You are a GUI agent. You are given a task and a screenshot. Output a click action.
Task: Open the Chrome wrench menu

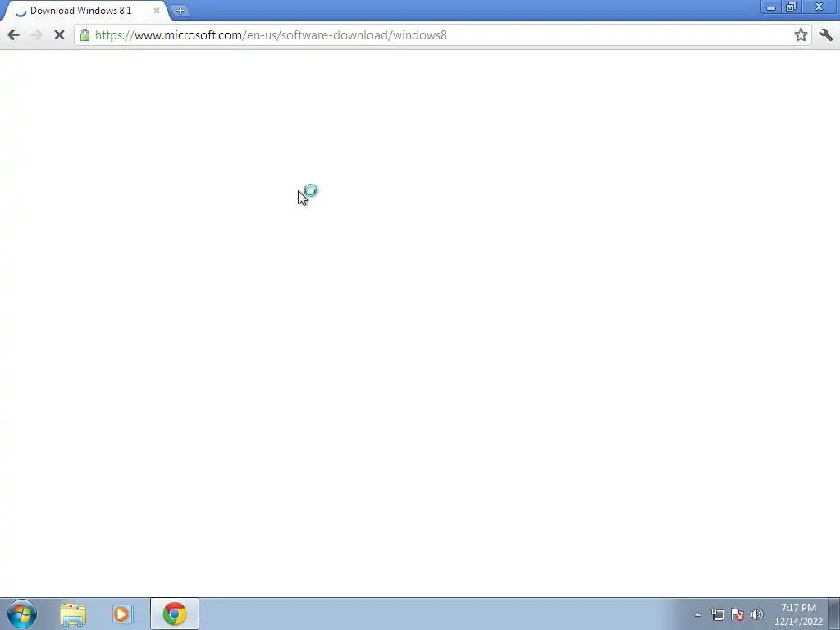click(x=825, y=35)
